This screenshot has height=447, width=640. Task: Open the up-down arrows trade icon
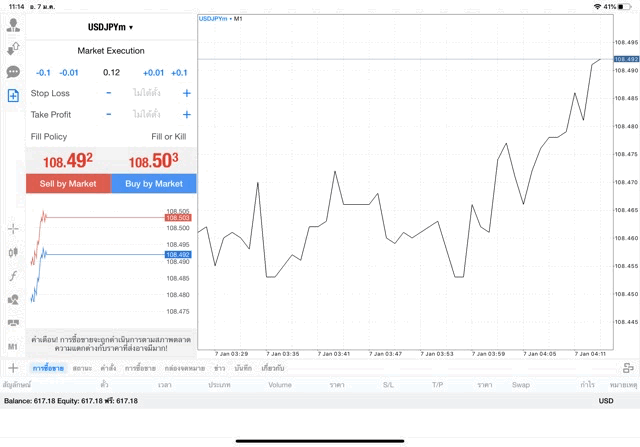(x=13, y=49)
